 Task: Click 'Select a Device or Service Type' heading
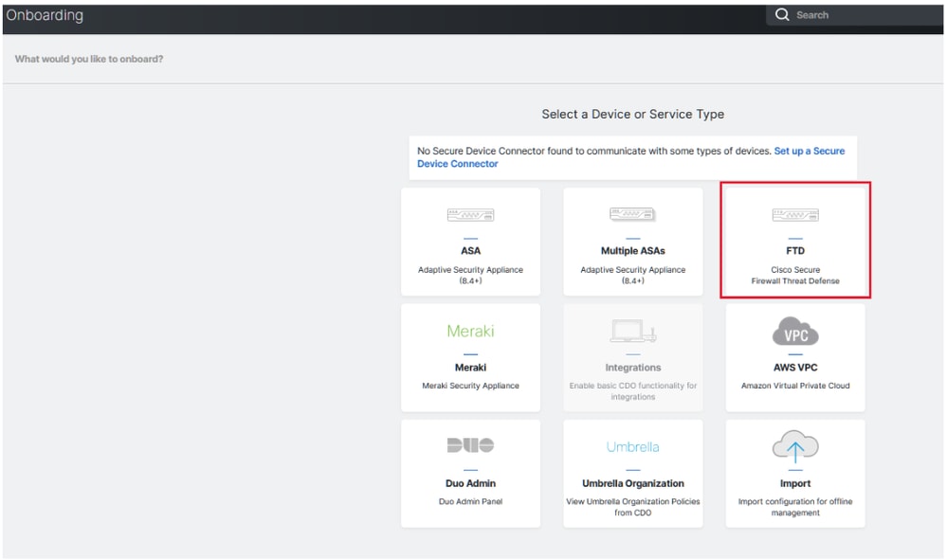point(632,114)
